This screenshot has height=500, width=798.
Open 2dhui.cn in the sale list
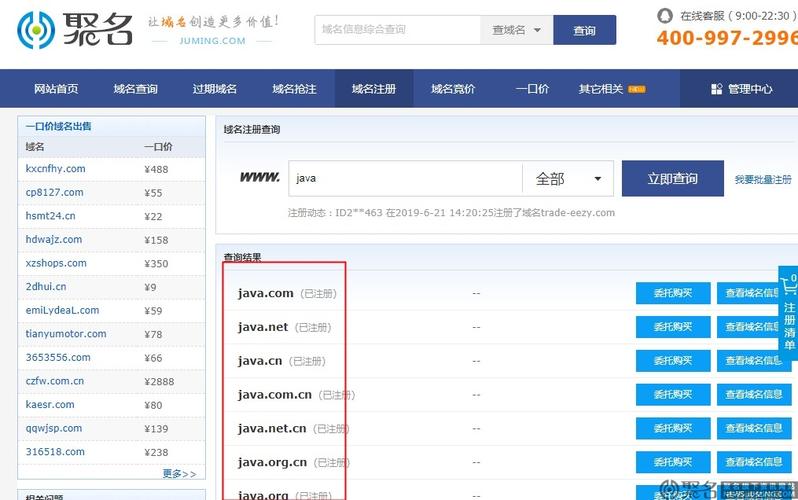coord(46,287)
